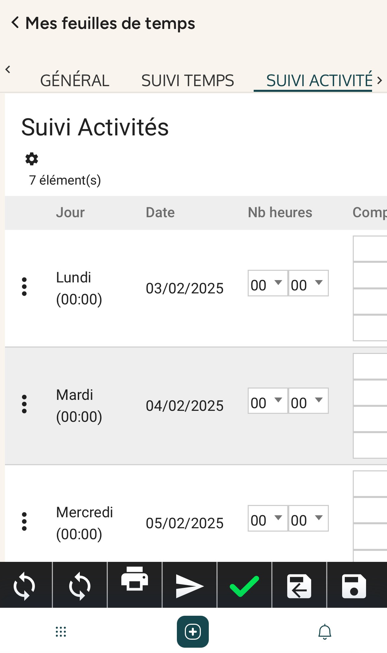Go back to Mes feuilles de temps
This screenshot has width=387, height=653.
(103, 23)
